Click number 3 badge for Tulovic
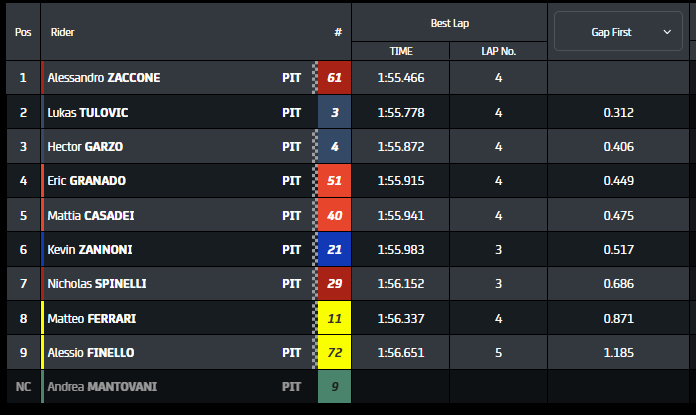This screenshot has width=696, height=415. pyautogui.click(x=334, y=113)
